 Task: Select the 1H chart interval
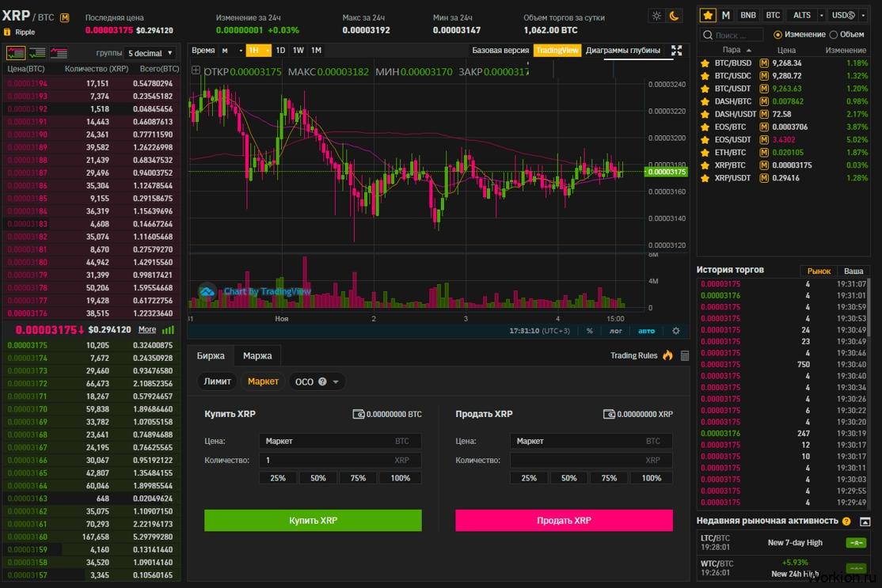tap(253, 51)
